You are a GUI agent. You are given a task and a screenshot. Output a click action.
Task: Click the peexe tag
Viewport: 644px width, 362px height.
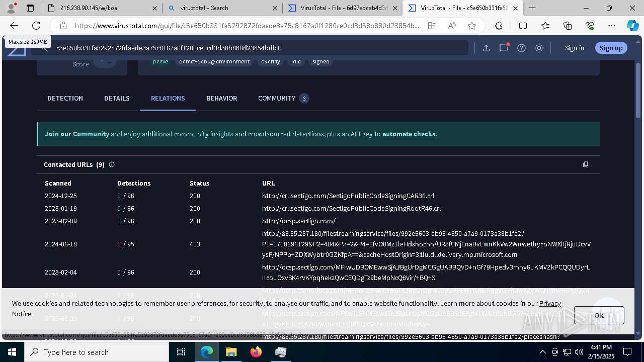(160, 61)
